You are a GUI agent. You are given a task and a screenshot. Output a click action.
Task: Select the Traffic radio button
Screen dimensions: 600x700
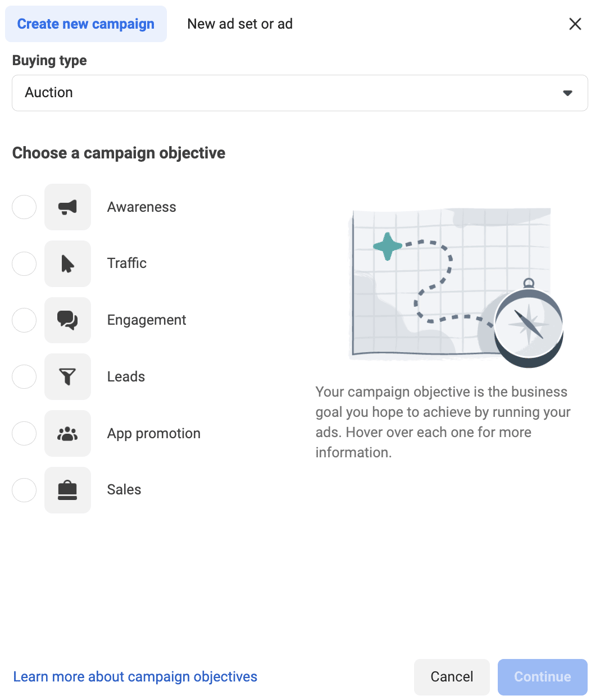pyautogui.click(x=24, y=264)
